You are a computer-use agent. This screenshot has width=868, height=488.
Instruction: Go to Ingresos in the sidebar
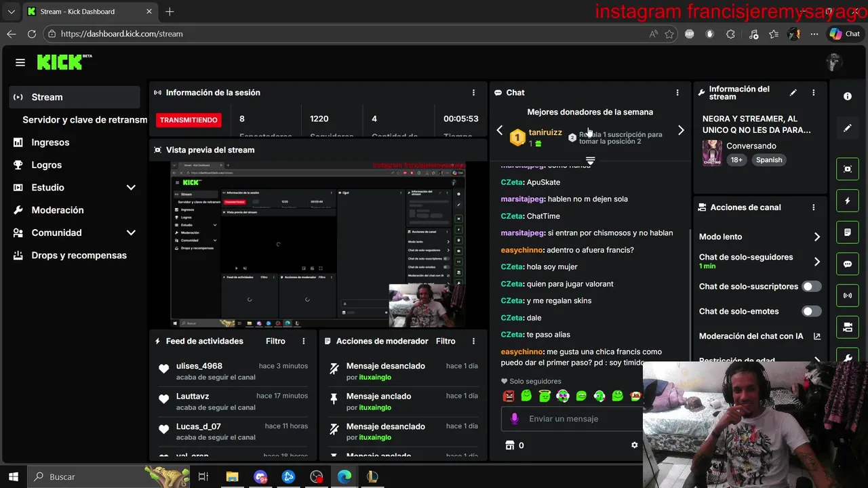50,142
